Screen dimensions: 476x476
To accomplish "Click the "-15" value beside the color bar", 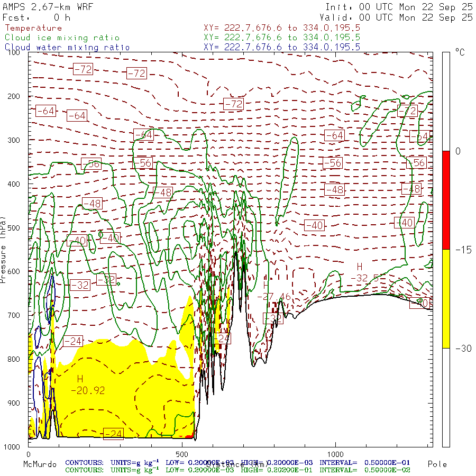I will pyautogui.click(x=463, y=250).
